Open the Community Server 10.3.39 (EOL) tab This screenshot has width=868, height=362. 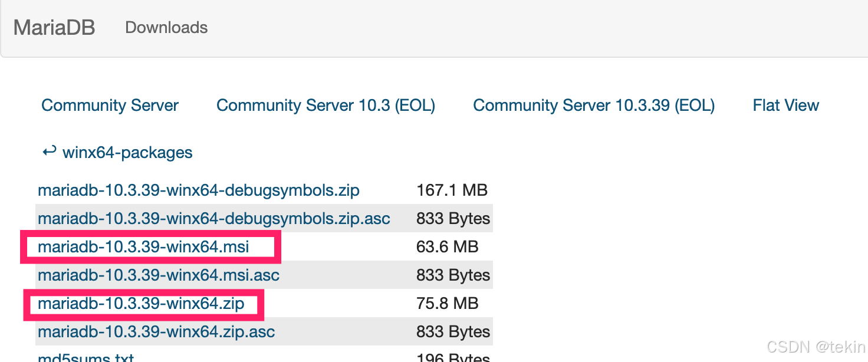(x=593, y=105)
